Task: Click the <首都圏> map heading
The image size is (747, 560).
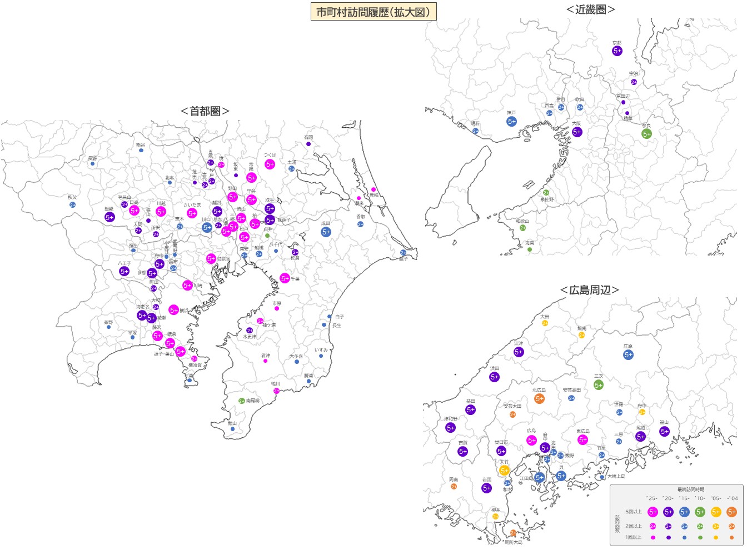Action: pyautogui.click(x=205, y=111)
